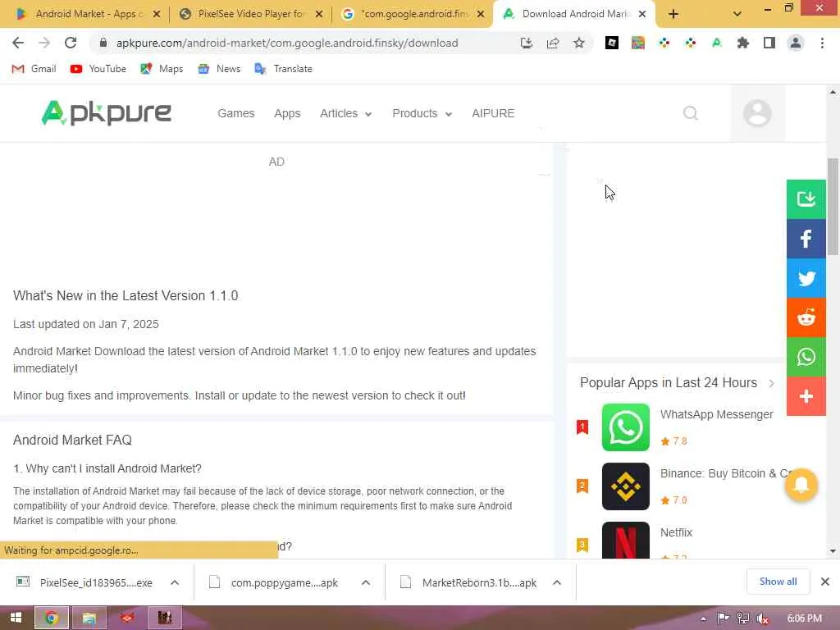Open Chrome's three-dot menu
Screen dimensions: 840x630
822,43
